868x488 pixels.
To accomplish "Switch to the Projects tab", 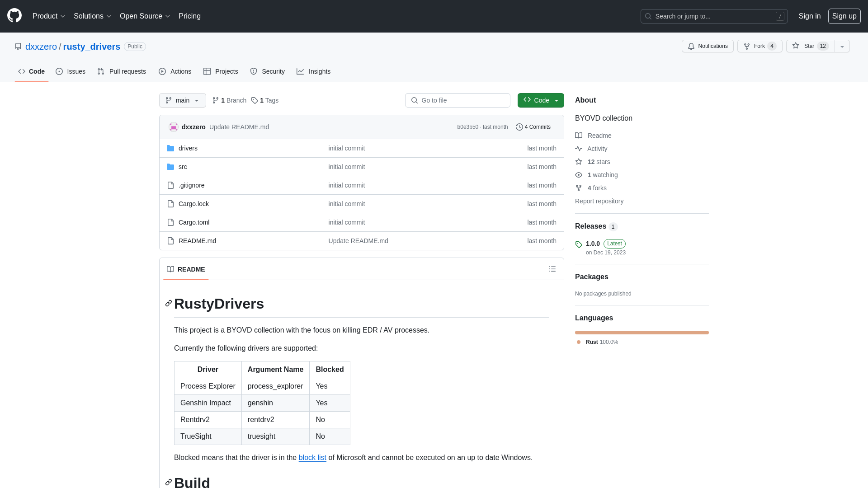I will click(x=221, y=71).
